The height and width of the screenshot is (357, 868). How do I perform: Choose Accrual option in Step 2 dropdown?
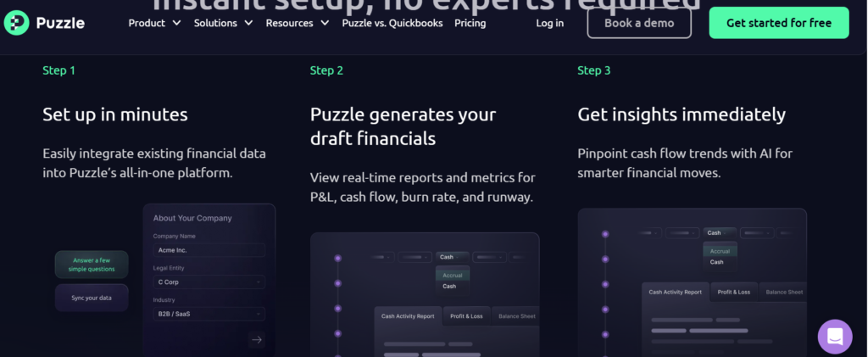pos(453,275)
